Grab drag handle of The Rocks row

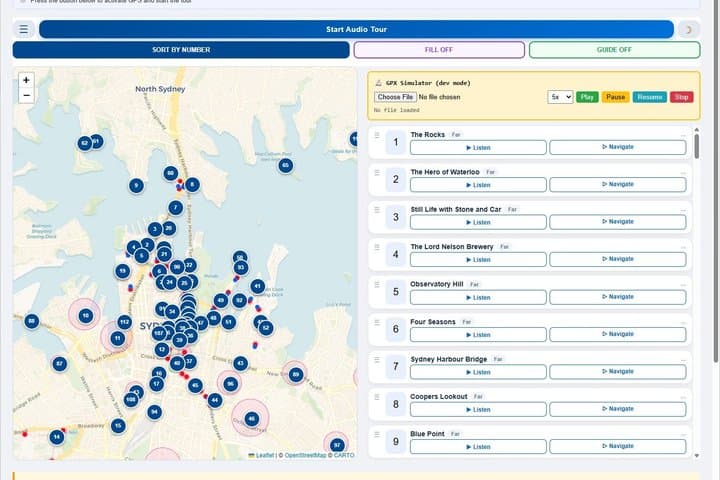pos(377,135)
